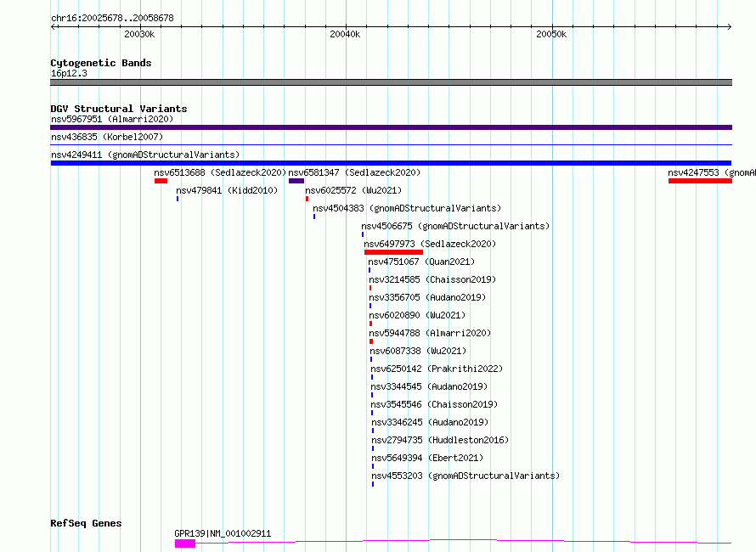Click the Cytogenetic Bands track title
The width and height of the screenshot is (756, 552).
(101, 63)
